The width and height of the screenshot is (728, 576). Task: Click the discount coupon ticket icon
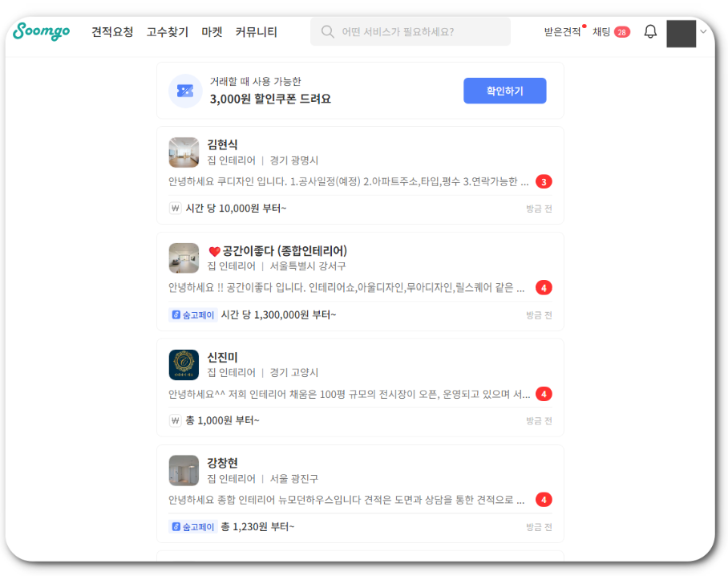point(185,91)
